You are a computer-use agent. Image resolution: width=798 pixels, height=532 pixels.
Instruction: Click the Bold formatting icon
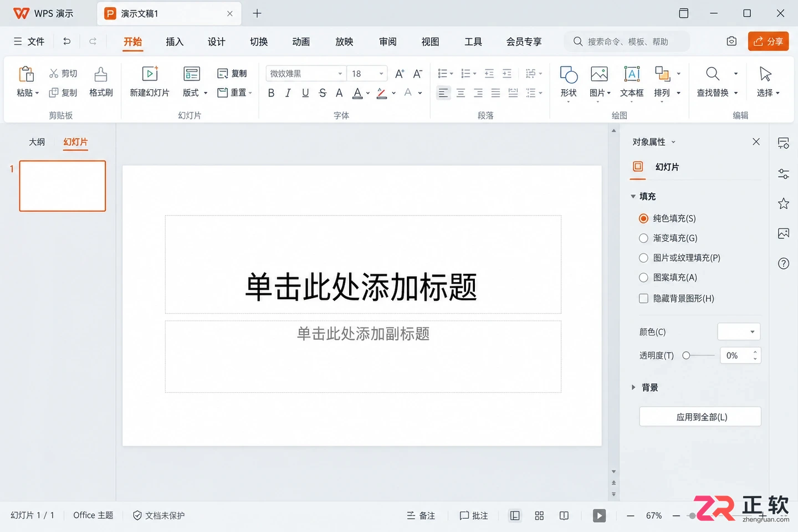click(x=271, y=93)
